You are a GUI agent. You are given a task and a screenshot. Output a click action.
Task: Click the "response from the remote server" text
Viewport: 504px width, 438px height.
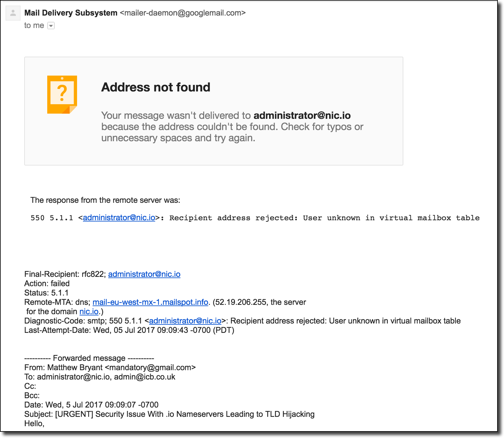pos(105,200)
